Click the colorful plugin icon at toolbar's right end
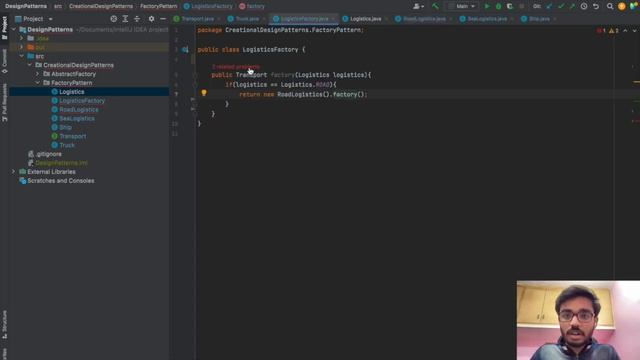This screenshot has height=360, width=640. tap(633, 6)
